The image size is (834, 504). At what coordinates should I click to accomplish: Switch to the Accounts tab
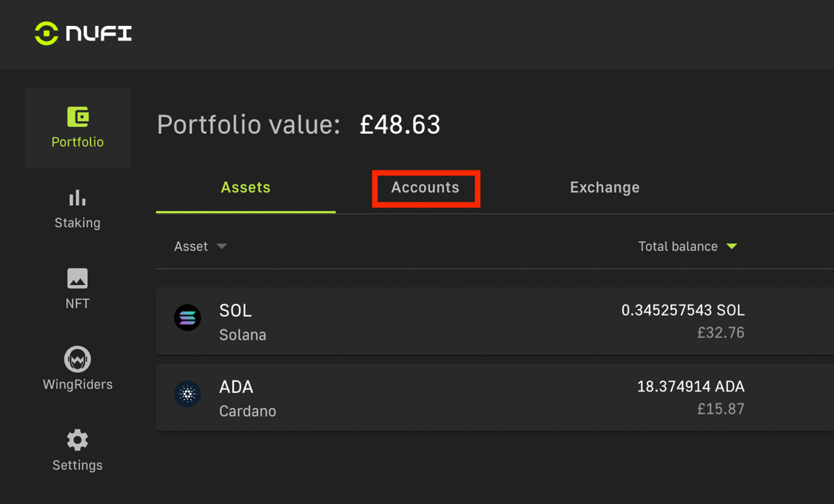click(426, 188)
